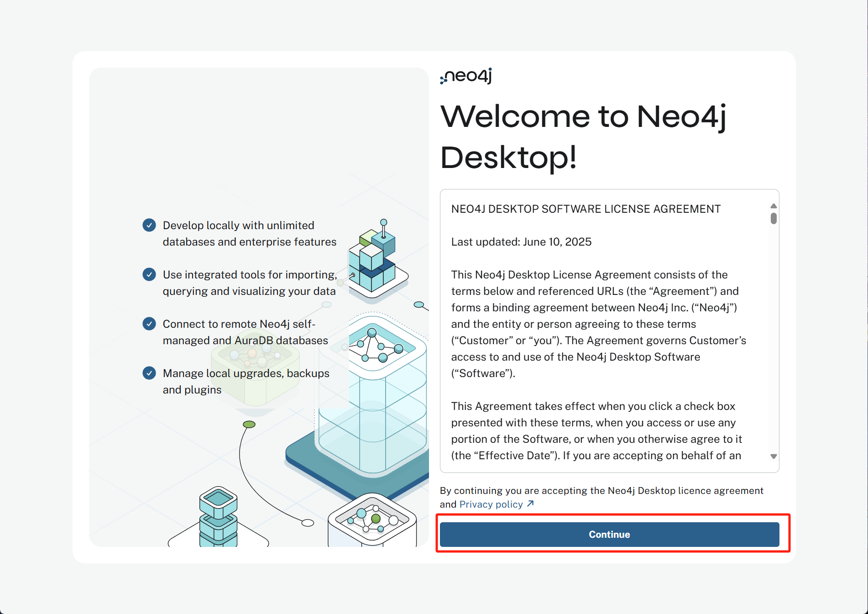Click the checkmark icon beside Manage local upgrades
The image size is (868, 614).
149,373
